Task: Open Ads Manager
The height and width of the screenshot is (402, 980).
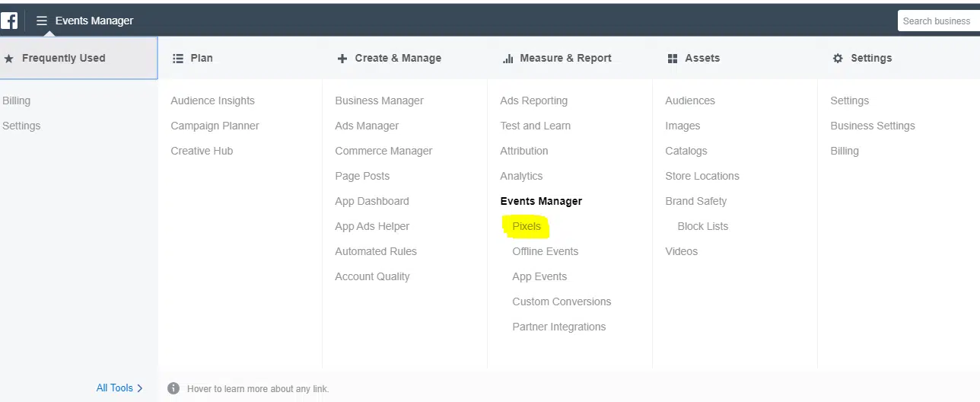Action: pos(367,126)
